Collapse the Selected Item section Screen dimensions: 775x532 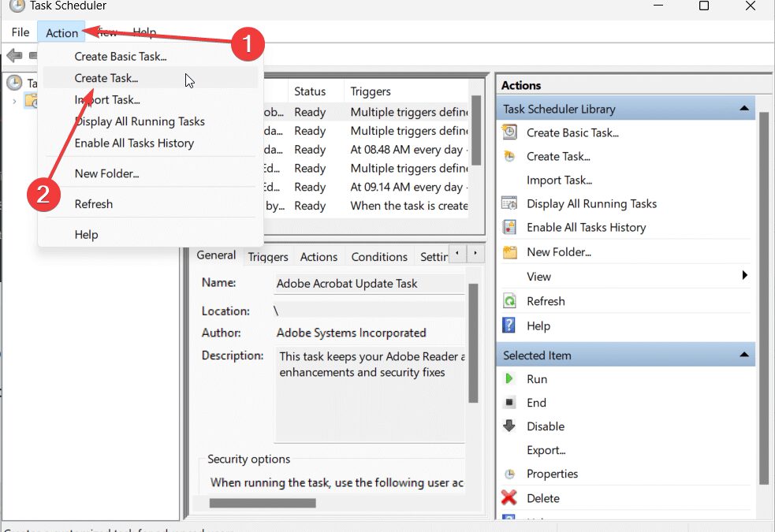click(744, 355)
